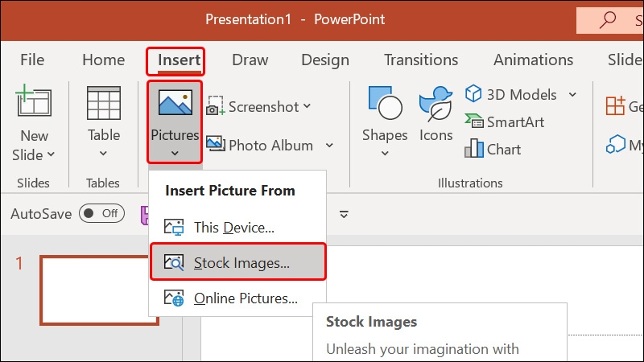
Task: Select Online Pictures menu option
Action: coord(237,298)
